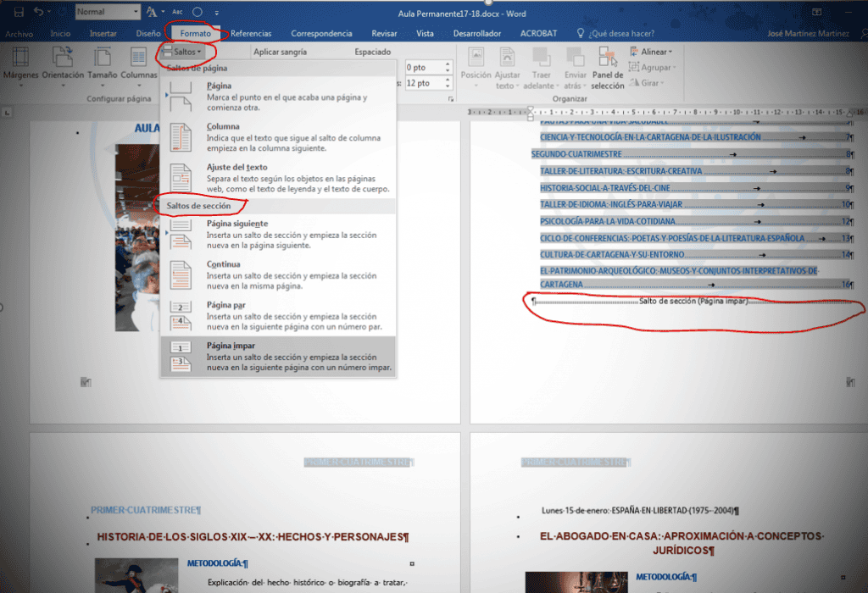Image resolution: width=868 pixels, height=593 pixels.
Task: Open the Panel de selección
Action: (x=608, y=68)
